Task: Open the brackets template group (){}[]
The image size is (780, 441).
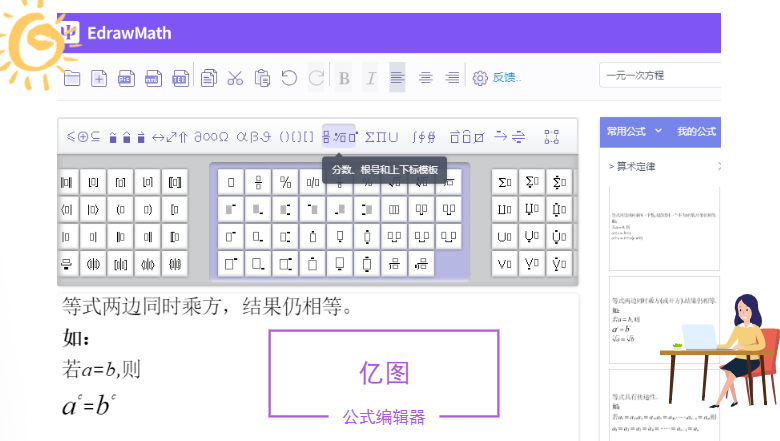Action: tap(296, 137)
